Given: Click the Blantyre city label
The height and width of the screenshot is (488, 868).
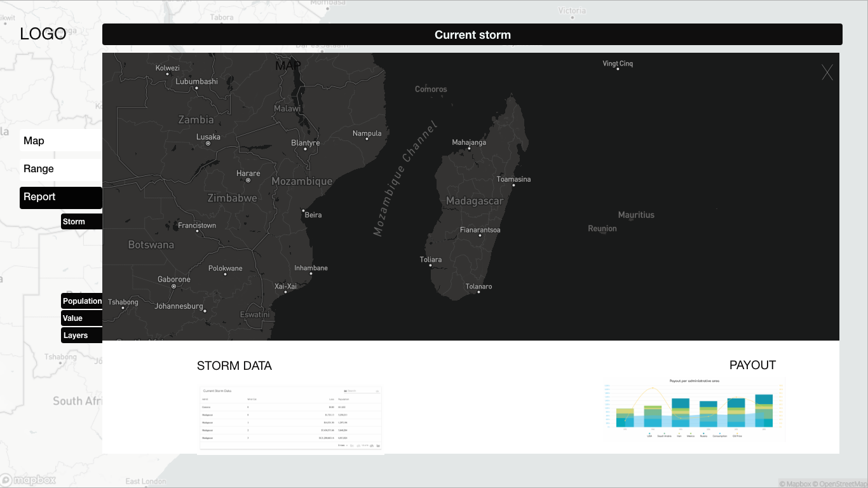Looking at the screenshot, I should tap(306, 143).
